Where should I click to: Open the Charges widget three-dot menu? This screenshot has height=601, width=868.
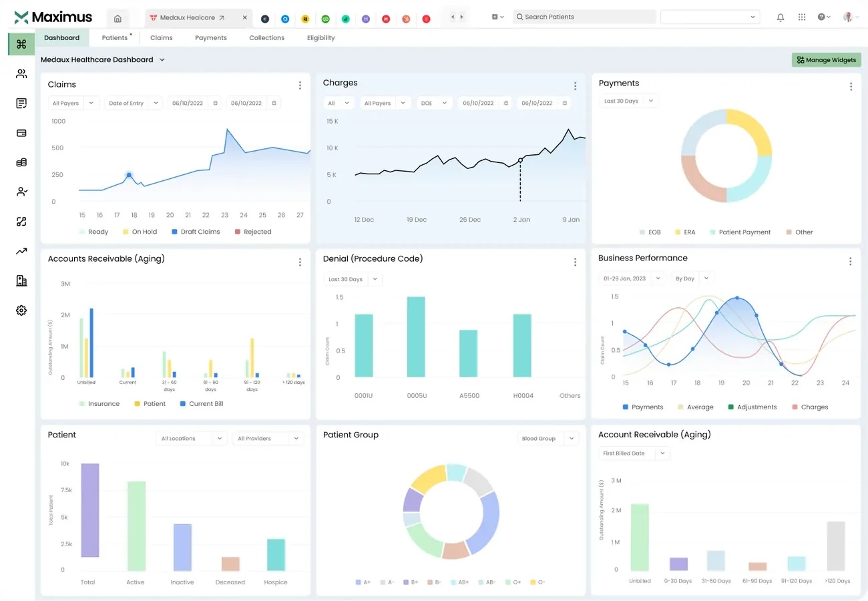[x=575, y=86]
